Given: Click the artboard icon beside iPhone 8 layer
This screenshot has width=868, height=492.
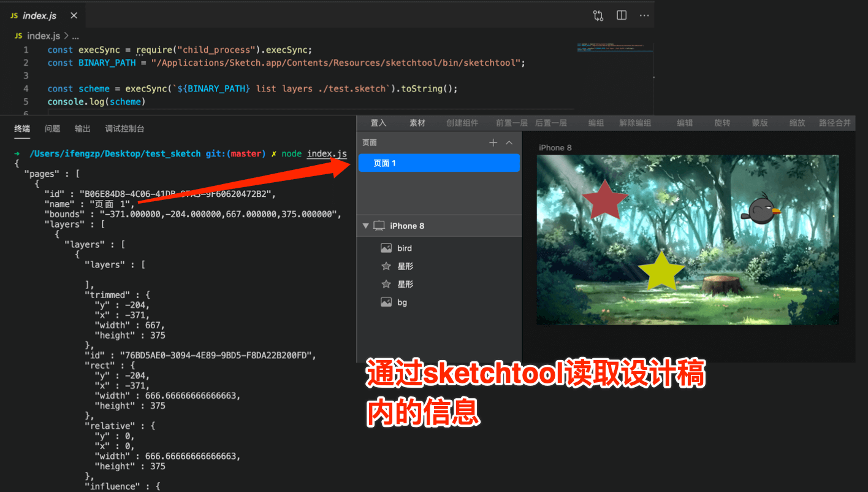Looking at the screenshot, I should (379, 226).
